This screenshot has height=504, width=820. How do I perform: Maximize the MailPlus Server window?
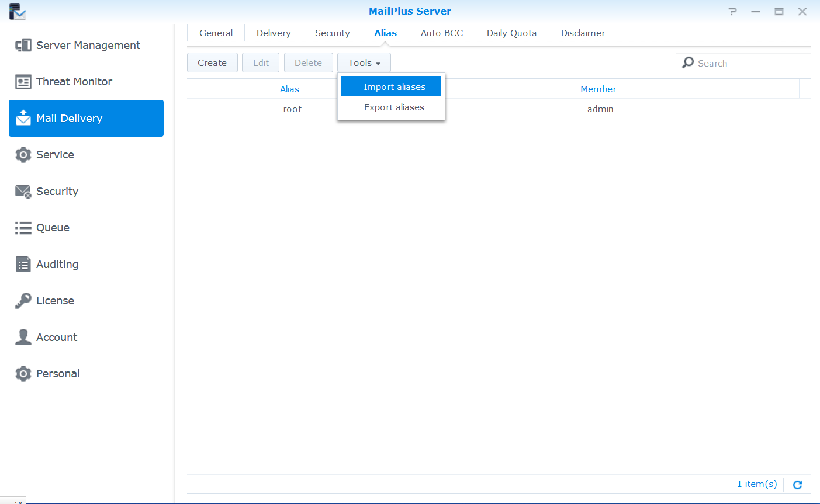(779, 11)
